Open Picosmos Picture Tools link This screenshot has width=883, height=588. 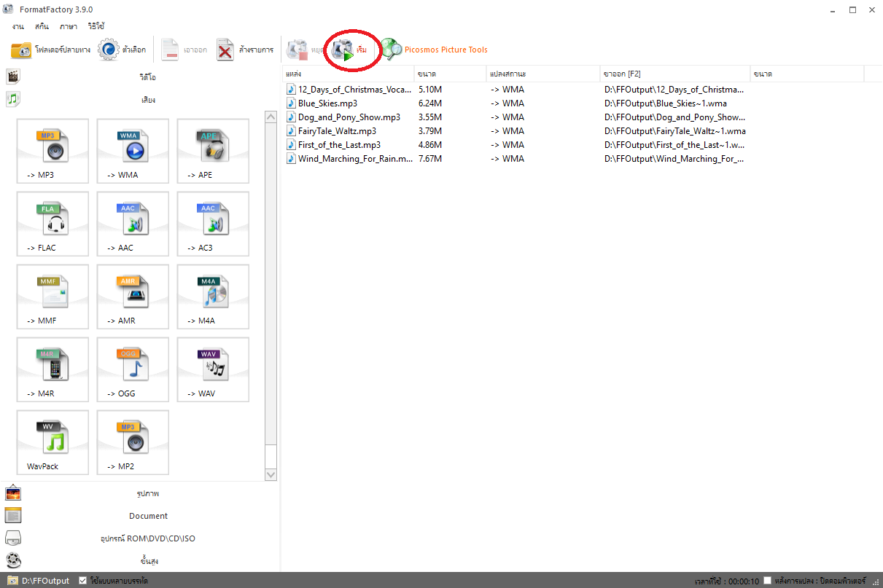click(434, 50)
